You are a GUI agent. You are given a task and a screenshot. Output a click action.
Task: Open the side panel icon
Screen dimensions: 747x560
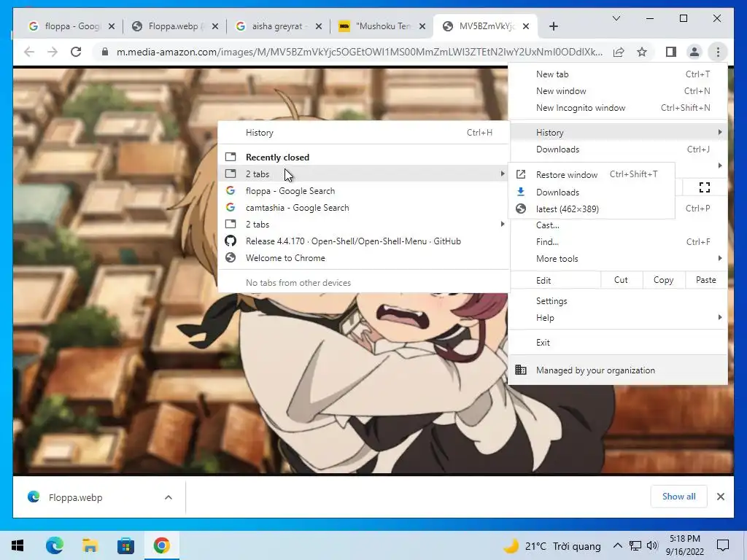[671, 52]
